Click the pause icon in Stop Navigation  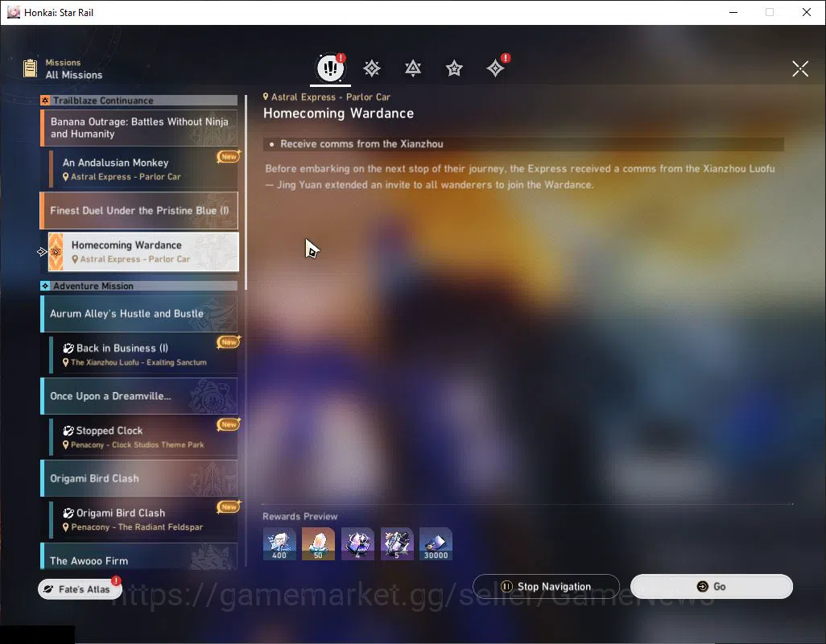point(506,587)
